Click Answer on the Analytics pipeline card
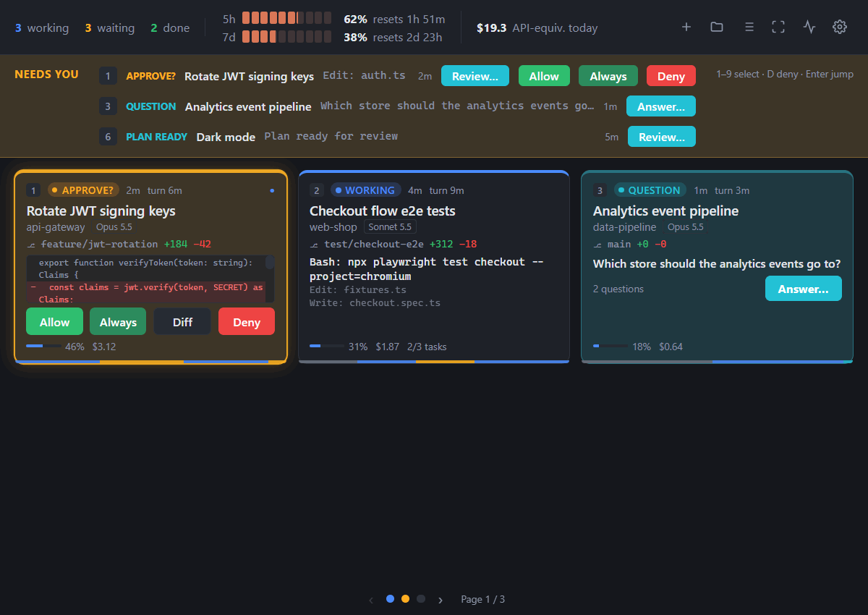 (x=804, y=289)
